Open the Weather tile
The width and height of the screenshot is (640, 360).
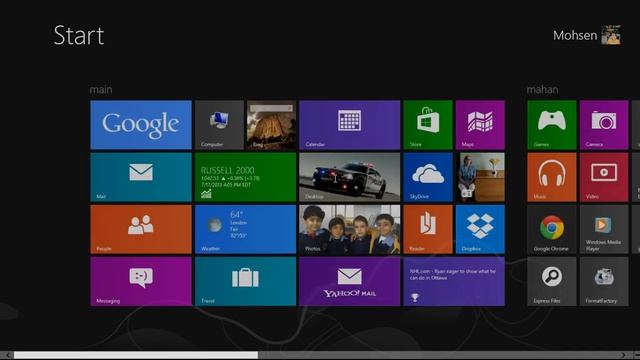tap(245, 229)
